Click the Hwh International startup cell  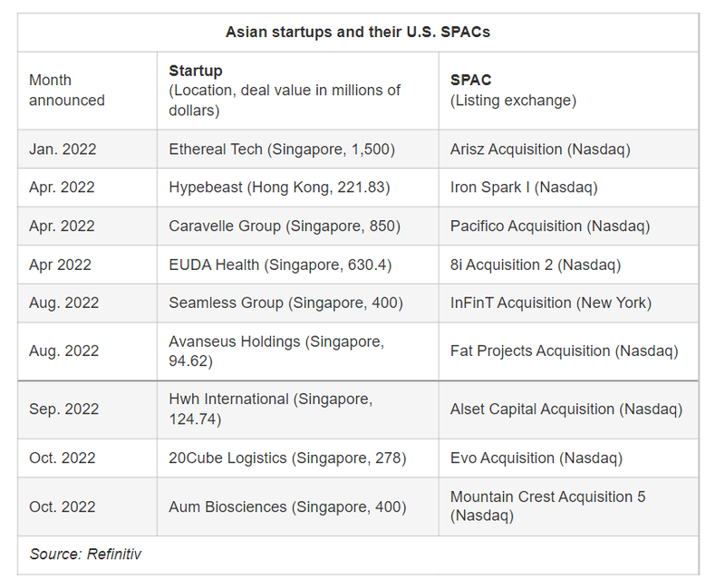270,409
